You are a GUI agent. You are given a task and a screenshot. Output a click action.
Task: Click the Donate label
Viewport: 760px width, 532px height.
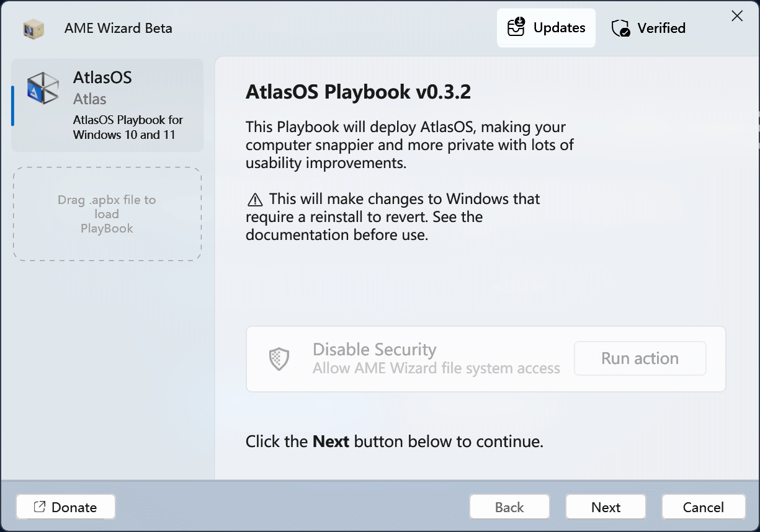click(x=74, y=507)
